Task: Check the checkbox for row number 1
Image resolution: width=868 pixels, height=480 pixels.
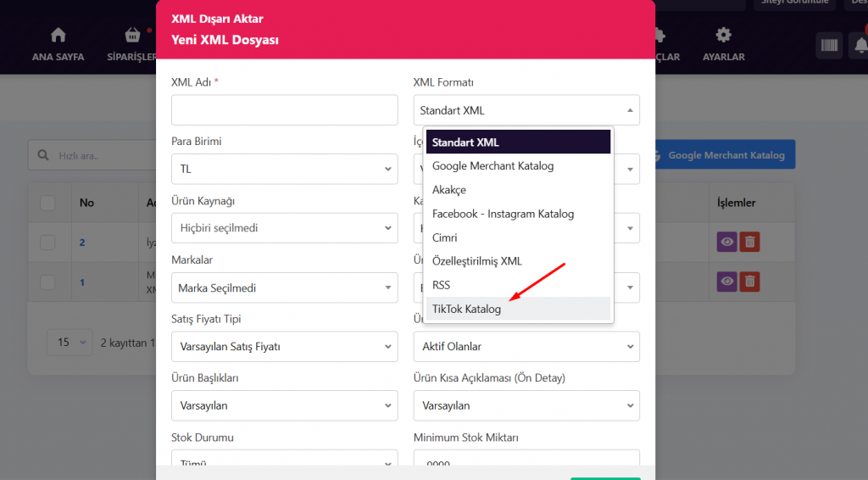Action: (47, 282)
